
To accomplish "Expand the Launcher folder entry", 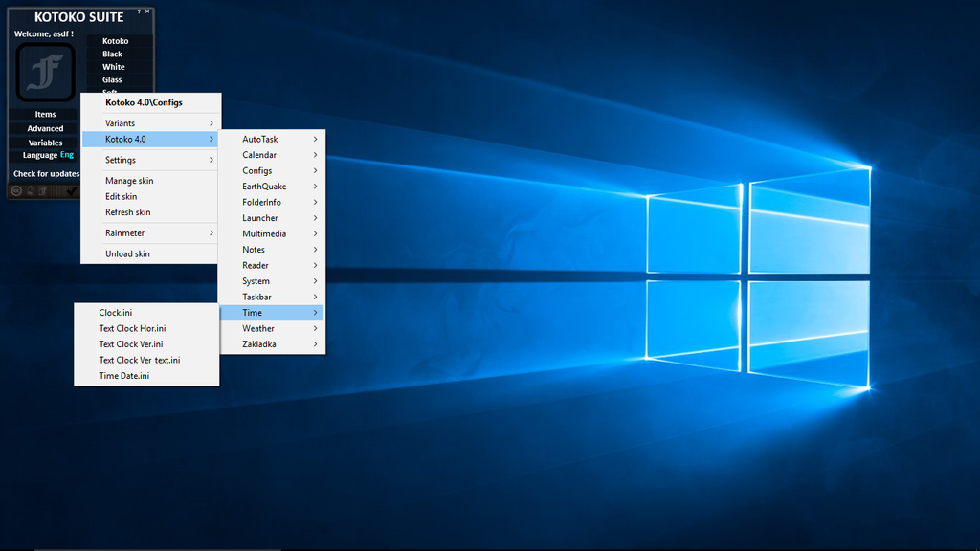I will pyautogui.click(x=272, y=218).
